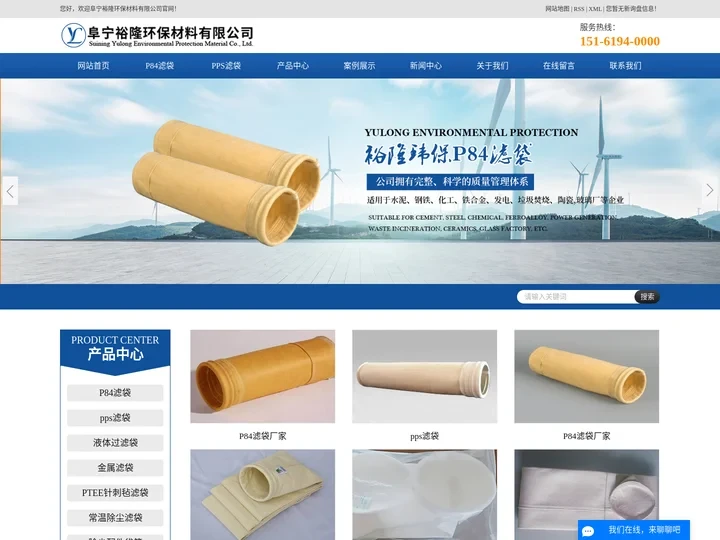Click the 搜索 search button
The width and height of the screenshot is (720, 540).
click(647, 297)
